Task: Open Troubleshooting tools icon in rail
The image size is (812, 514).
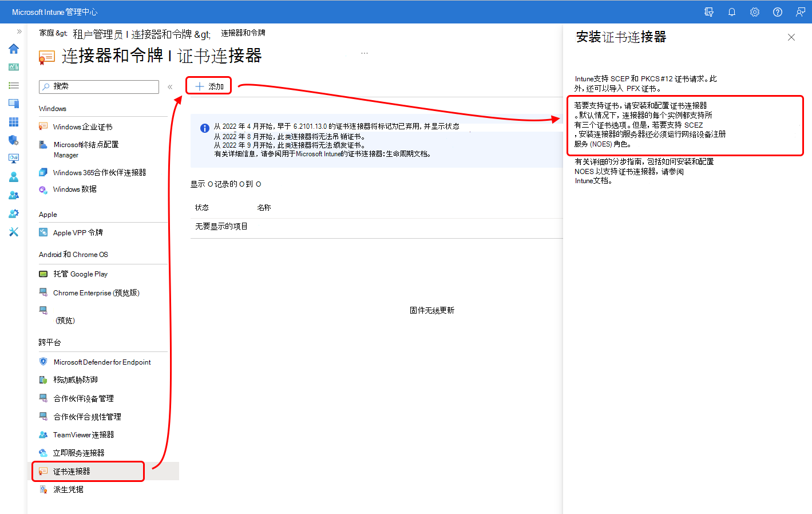Action: [14, 232]
